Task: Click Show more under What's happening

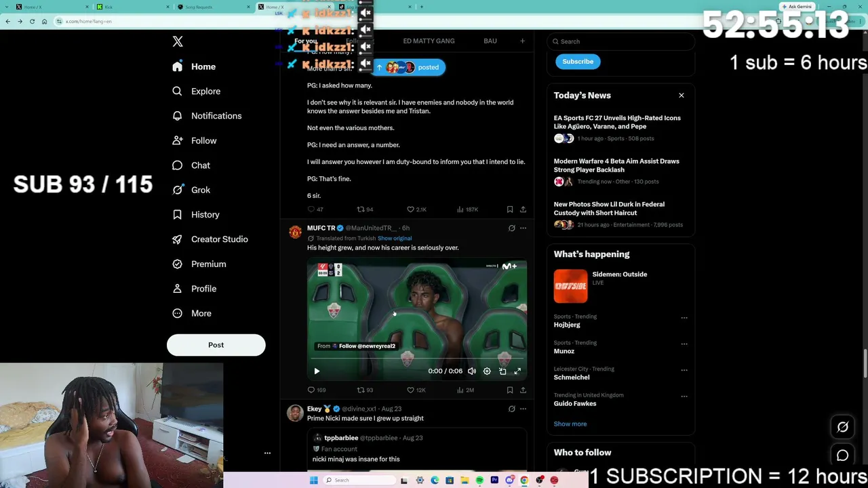Action: 570,424
